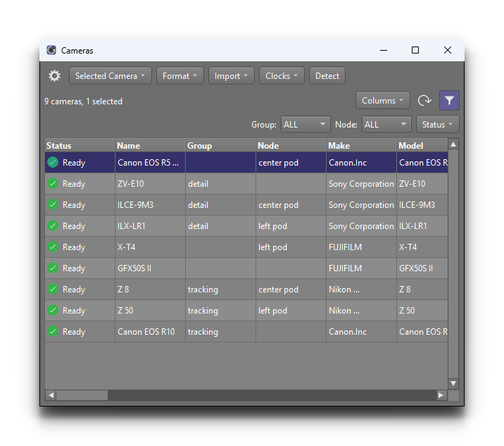
Task: Click Ready status icon for Z 8
Action: pyautogui.click(x=53, y=290)
